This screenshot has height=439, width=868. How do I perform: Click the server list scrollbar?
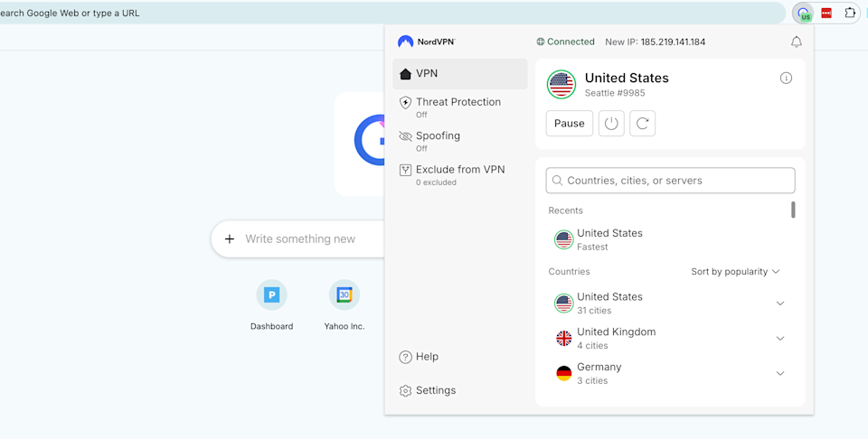(x=793, y=210)
